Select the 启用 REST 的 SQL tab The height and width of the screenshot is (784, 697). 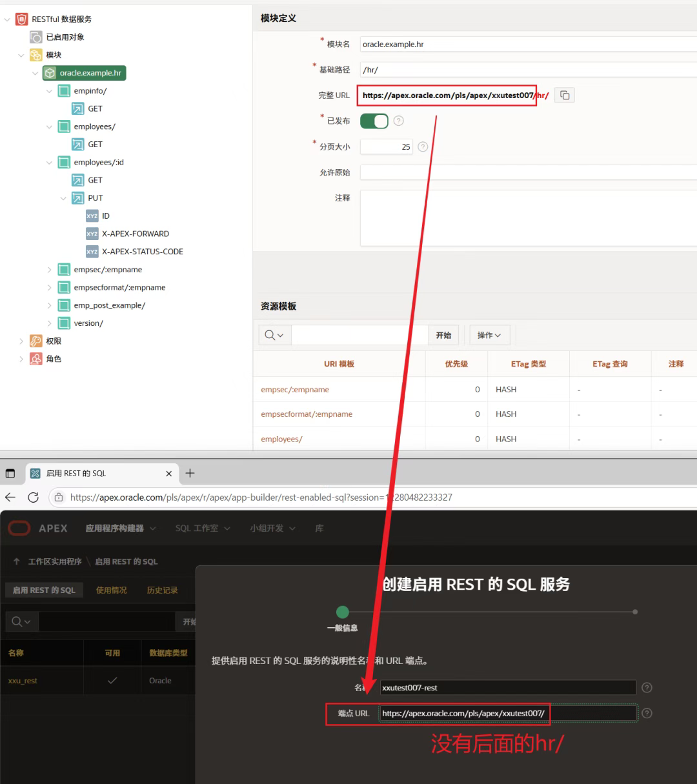(44, 590)
